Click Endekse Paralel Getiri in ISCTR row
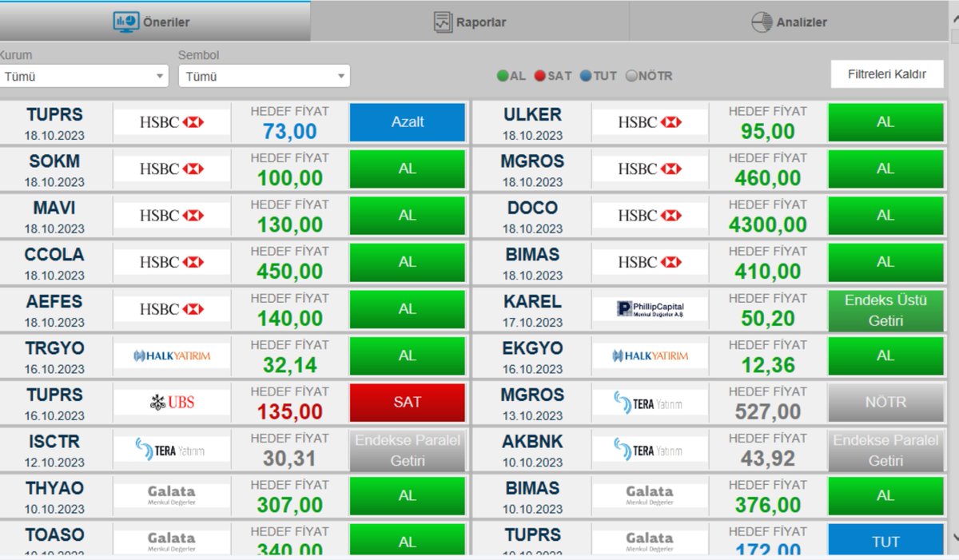The width and height of the screenshot is (959, 560). pyautogui.click(x=408, y=450)
